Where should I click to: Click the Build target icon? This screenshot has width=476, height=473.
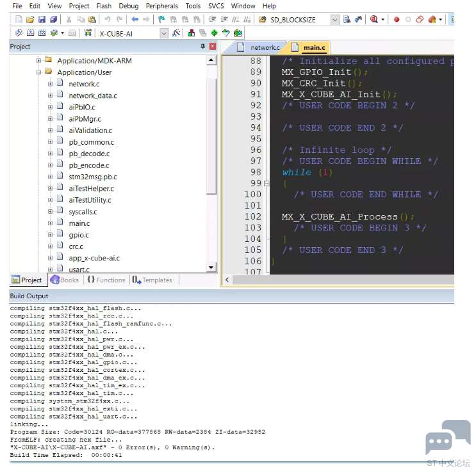pos(30,33)
